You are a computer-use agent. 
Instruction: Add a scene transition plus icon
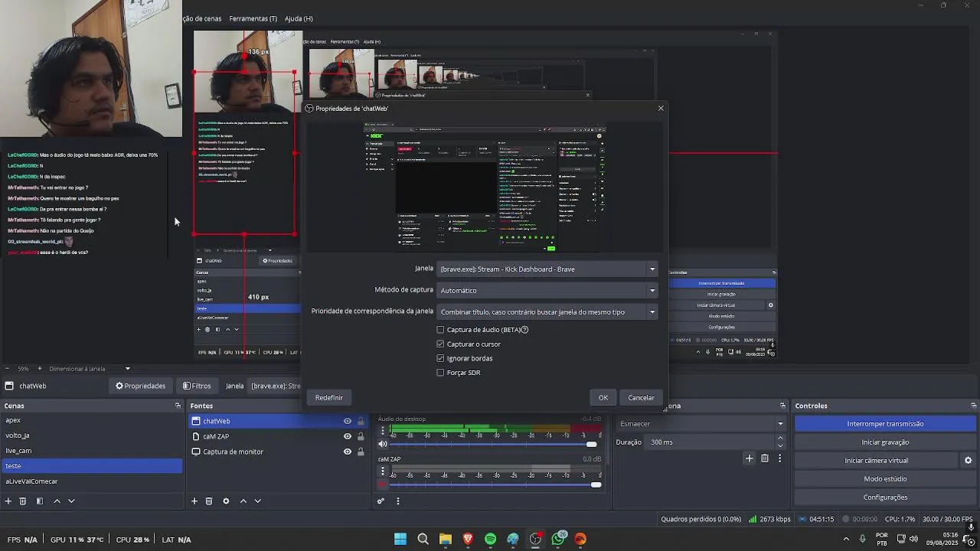coord(749,458)
